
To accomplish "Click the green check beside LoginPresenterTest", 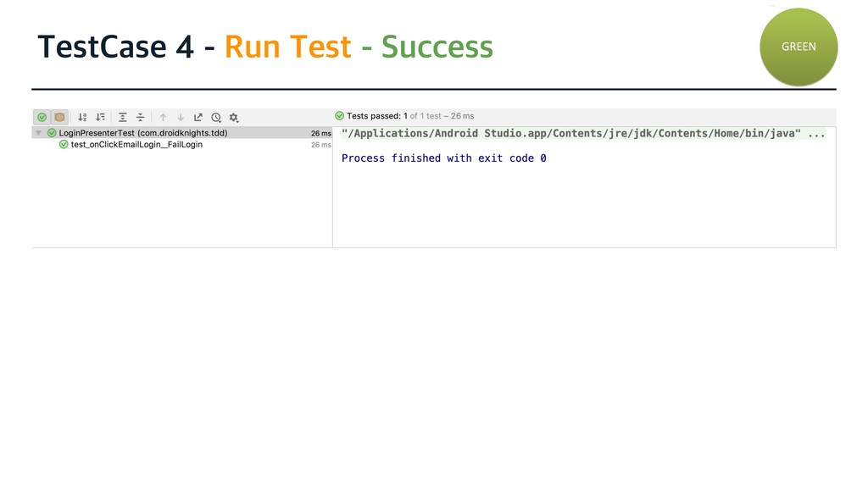I will pyautogui.click(x=52, y=133).
